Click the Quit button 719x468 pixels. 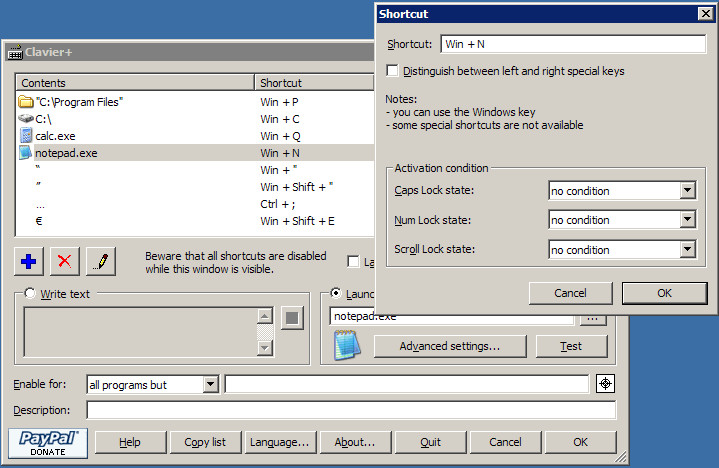430,442
